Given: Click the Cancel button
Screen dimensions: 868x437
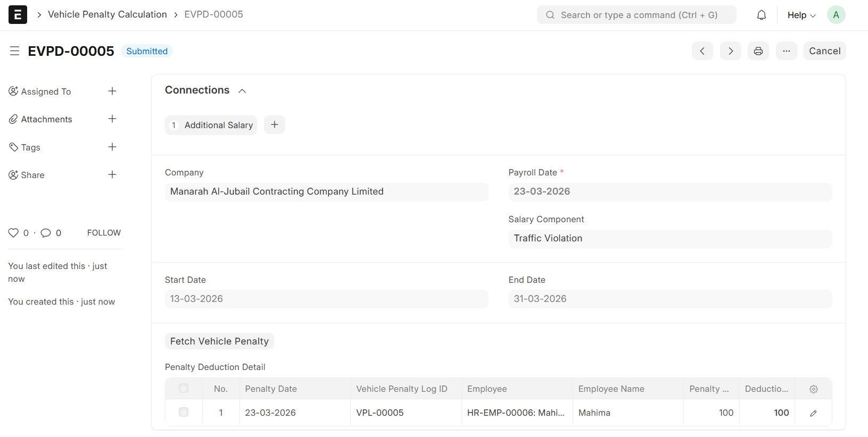Looking at the screenshot, I should [824, 51].
